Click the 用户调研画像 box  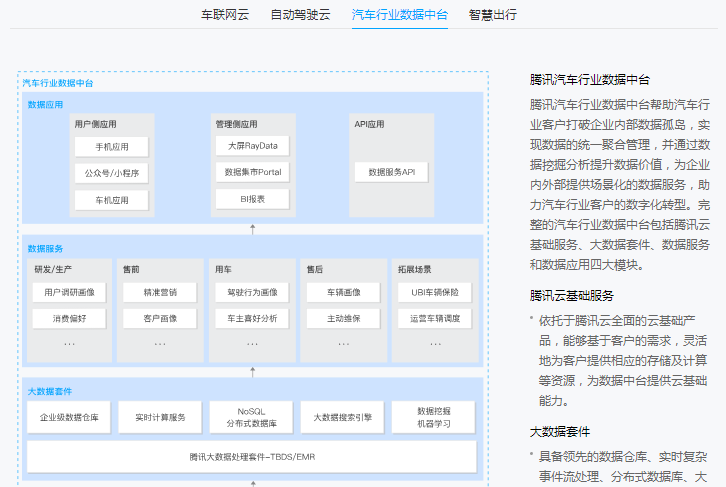[x=69, y=292]
